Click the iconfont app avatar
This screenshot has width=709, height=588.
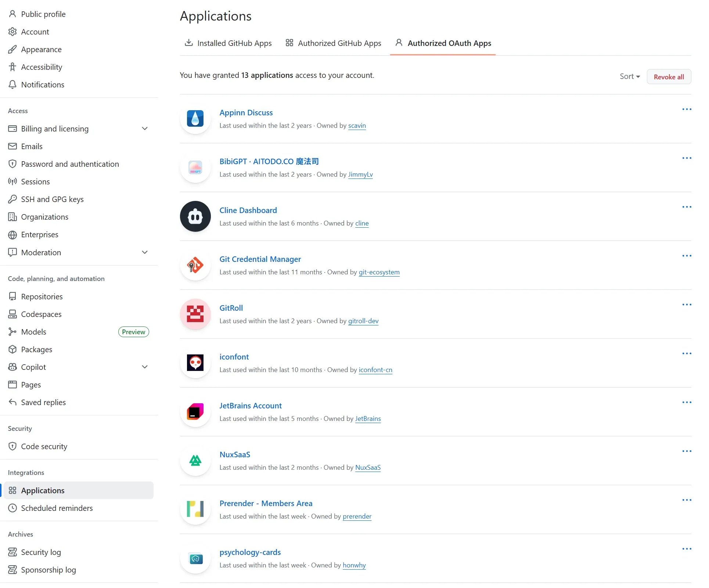click(195, 363)
